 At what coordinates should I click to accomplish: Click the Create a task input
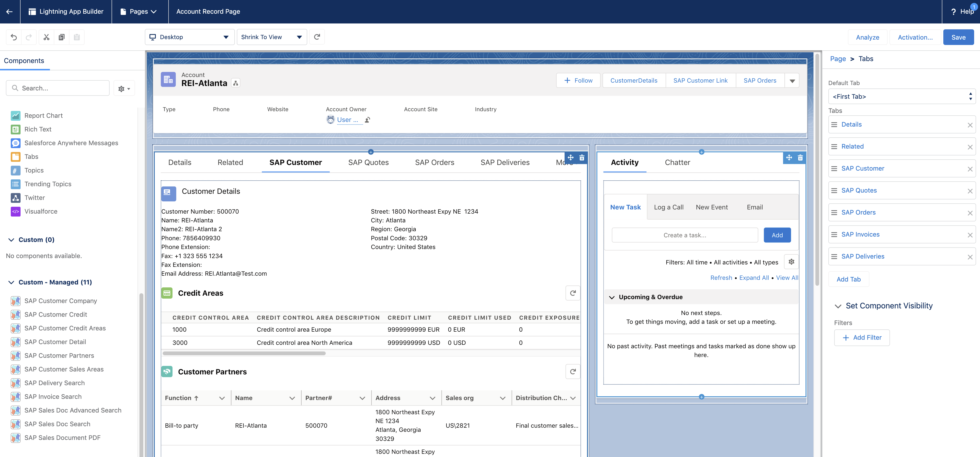[684, 235]
